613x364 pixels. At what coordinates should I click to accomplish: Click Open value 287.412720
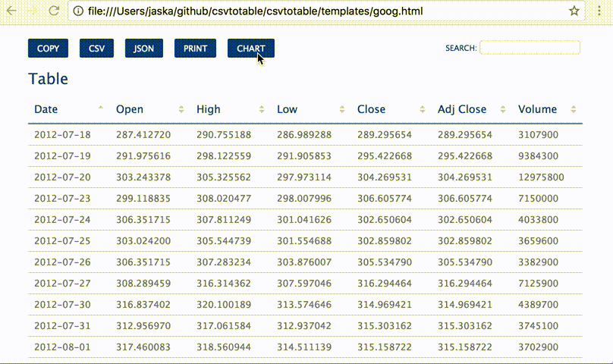tap(143, 134)
